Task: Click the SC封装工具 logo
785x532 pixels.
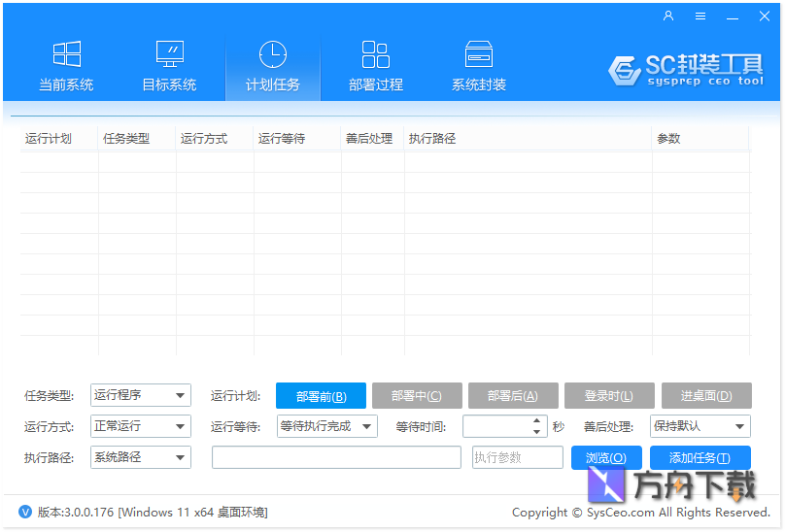Action: (x=686, y=70)
